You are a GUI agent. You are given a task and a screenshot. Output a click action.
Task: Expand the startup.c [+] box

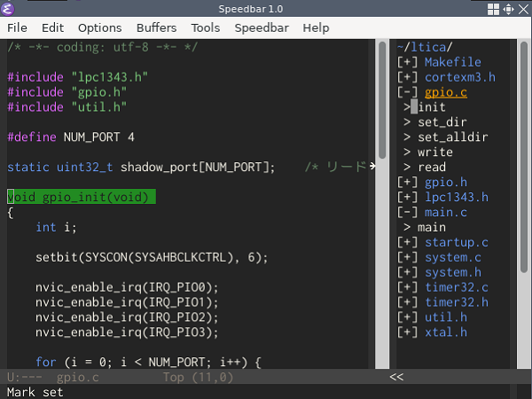tap(408, 242)
